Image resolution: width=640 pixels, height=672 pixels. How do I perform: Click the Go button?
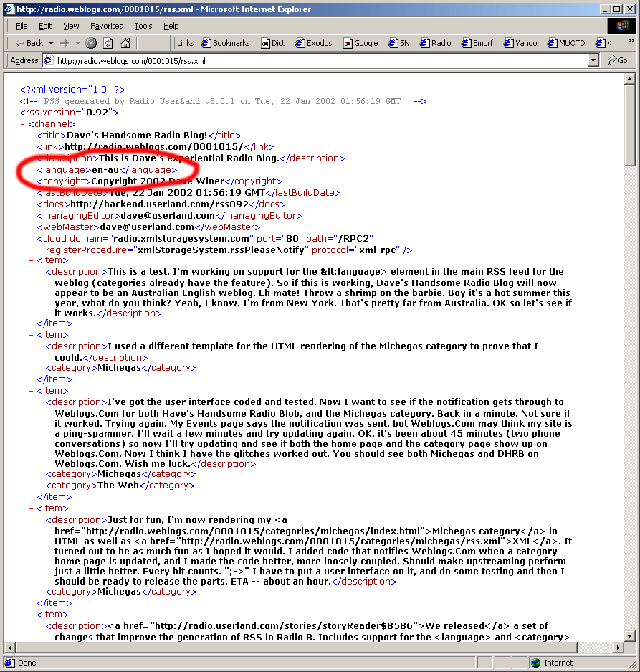point(617,61)
